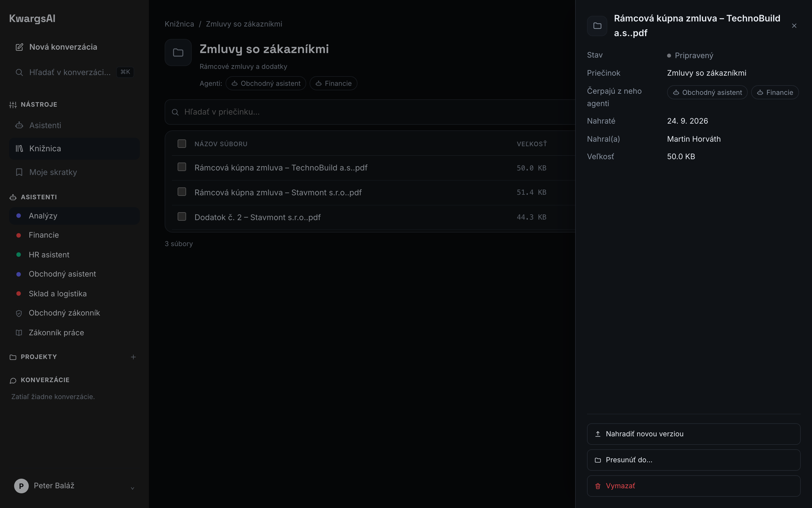Click the folder icon beside Zmluvy so zákazníkmi title

coord(178,52)
